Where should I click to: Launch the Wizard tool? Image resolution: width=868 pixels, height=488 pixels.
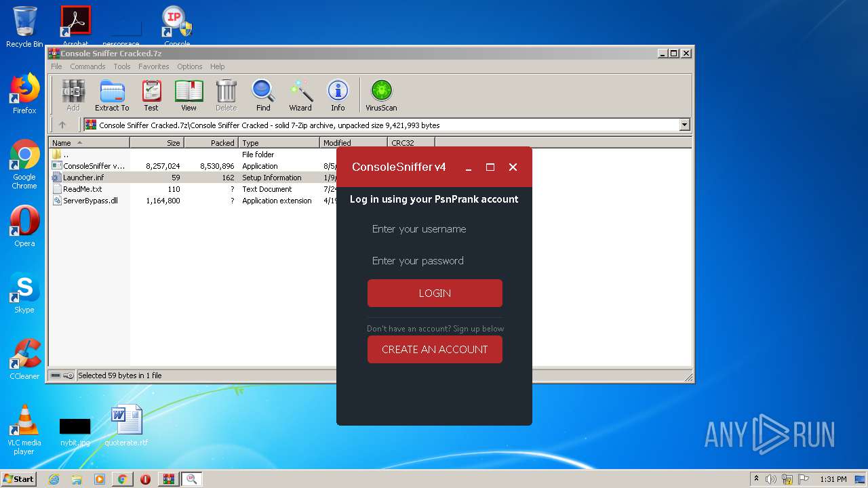300,95
